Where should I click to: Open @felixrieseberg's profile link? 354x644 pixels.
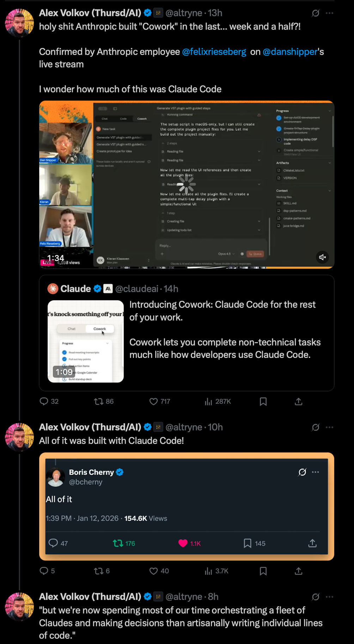click(x=214, y=52)
